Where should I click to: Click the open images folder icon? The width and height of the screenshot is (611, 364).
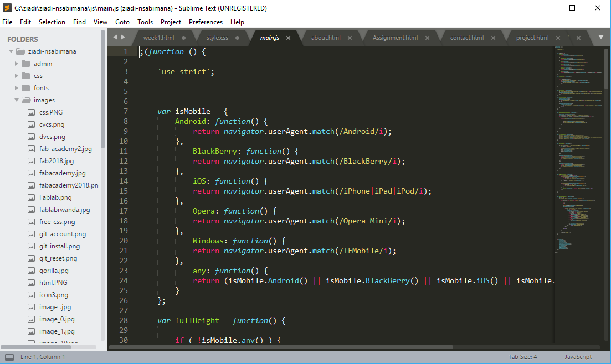[x=26, y=100]
